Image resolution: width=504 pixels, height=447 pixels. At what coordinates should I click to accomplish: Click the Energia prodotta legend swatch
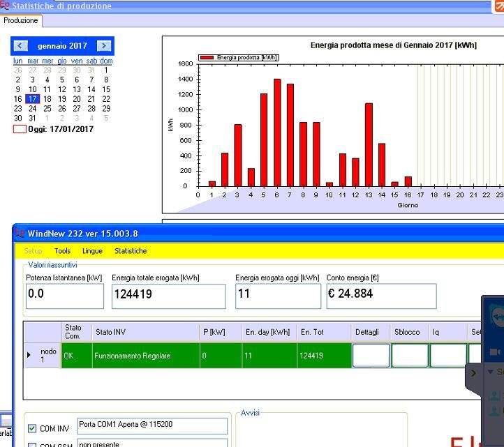click(x=207, y=57)
